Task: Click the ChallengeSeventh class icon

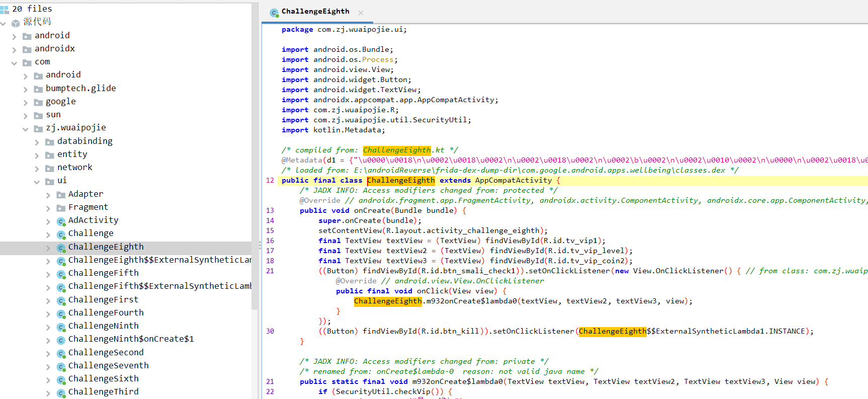Action: point(61,367)
